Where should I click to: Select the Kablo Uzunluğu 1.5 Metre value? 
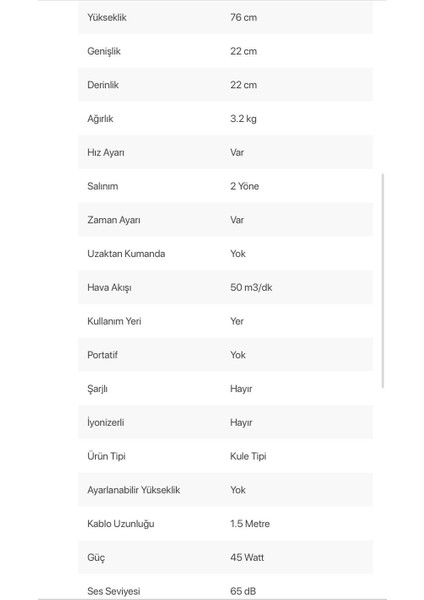coord(250,523)
